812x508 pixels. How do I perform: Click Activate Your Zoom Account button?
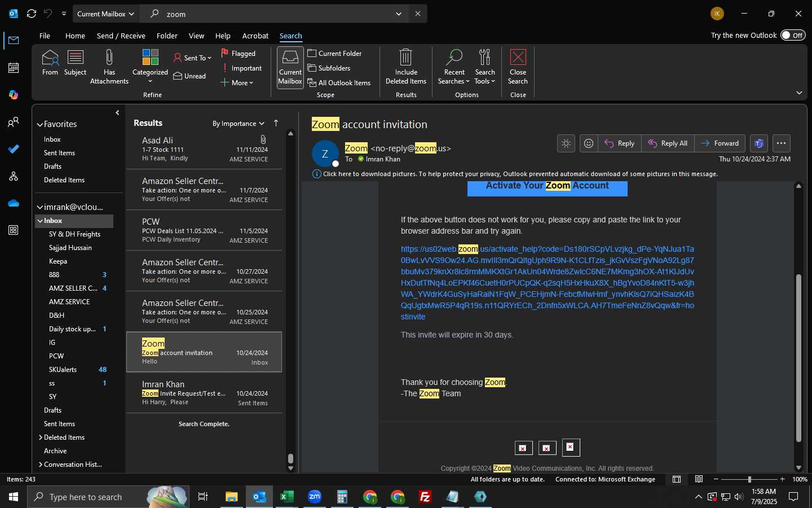(548, 189)
